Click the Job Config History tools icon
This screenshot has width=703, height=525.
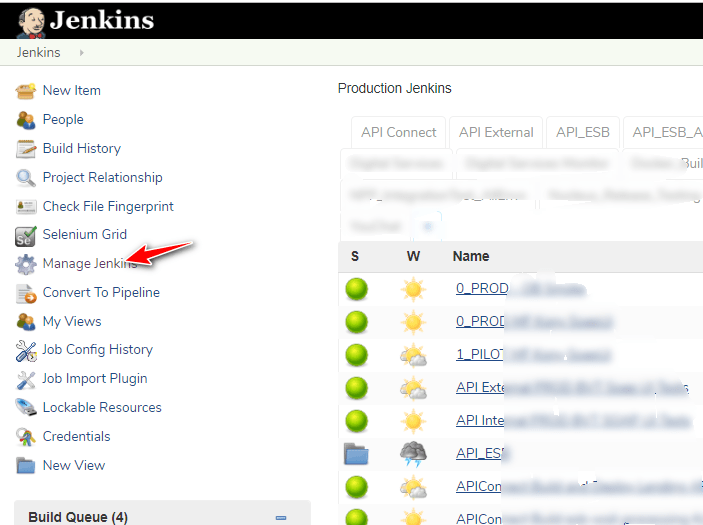(26, 351)
